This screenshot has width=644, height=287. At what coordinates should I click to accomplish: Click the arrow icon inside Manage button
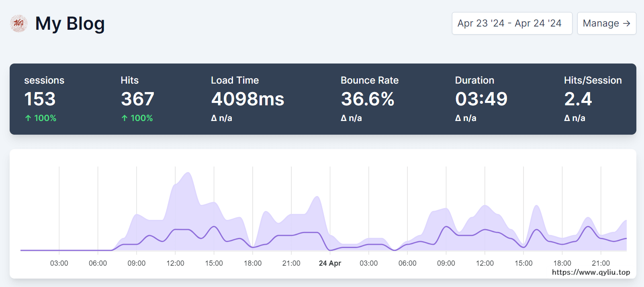pos(626,23)
